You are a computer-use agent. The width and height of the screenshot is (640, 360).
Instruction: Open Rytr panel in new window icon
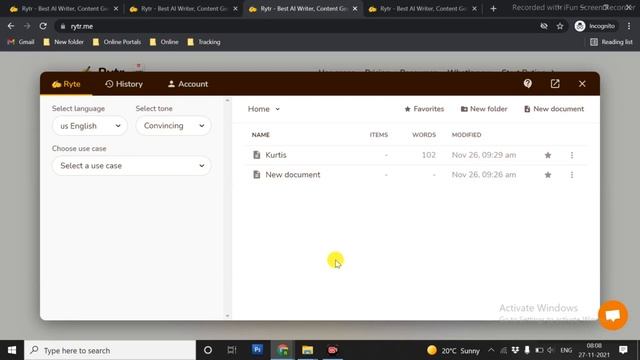click(x=555, y=84)
